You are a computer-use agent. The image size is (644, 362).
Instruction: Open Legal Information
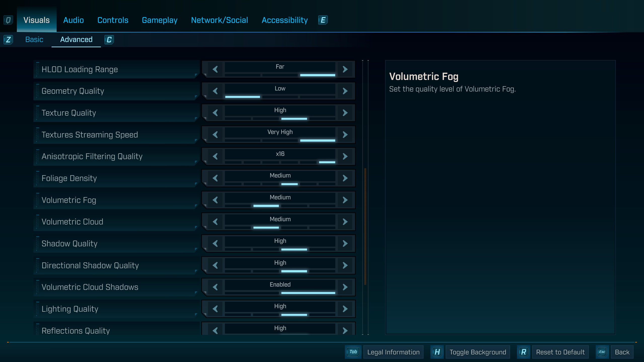393,352
